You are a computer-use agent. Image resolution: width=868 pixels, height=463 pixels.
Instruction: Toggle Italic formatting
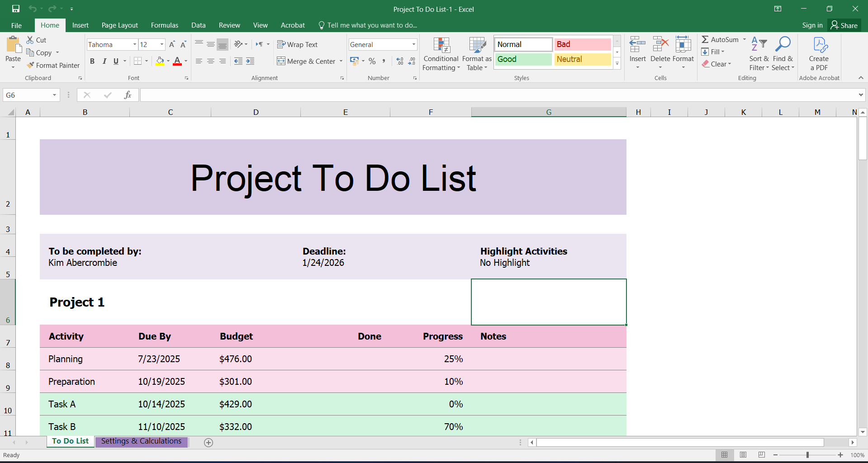[x=104, y=61]
